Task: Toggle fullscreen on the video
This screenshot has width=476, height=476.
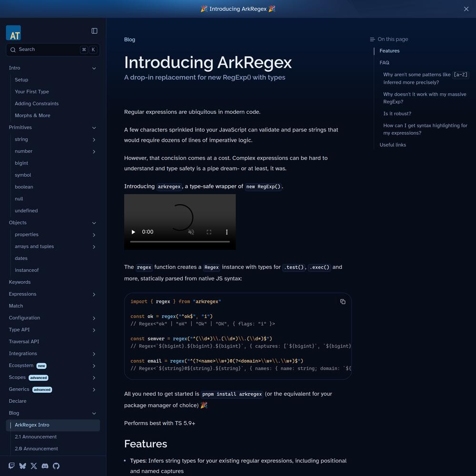Action: 209,232
